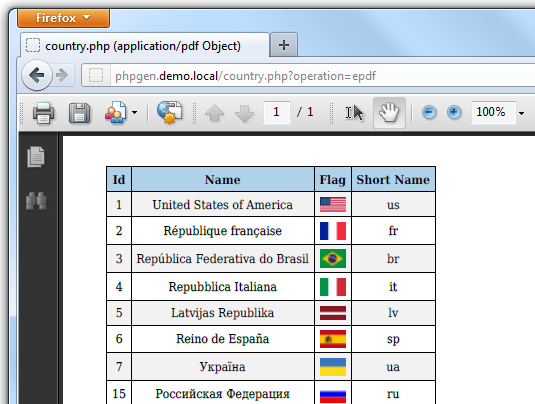
Task: Expand the collaborate dropdown arrow
Action: (134, 113)
